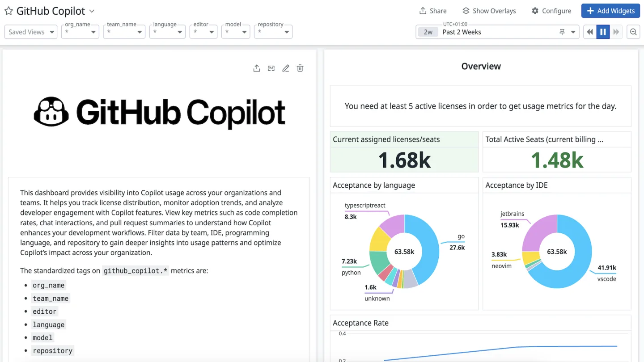Click the Share upload arrow icon

pyautogui.click(x=423, y=11)
